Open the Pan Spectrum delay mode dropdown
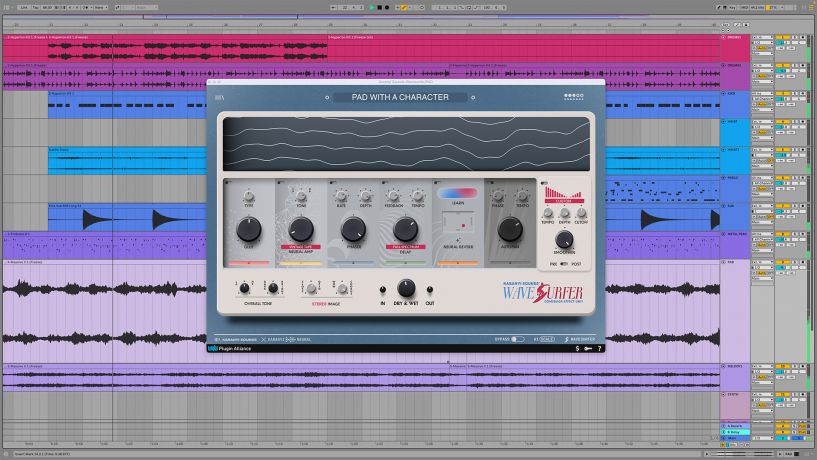The width and height of the screenshot is (817, 460). (404, 245)
